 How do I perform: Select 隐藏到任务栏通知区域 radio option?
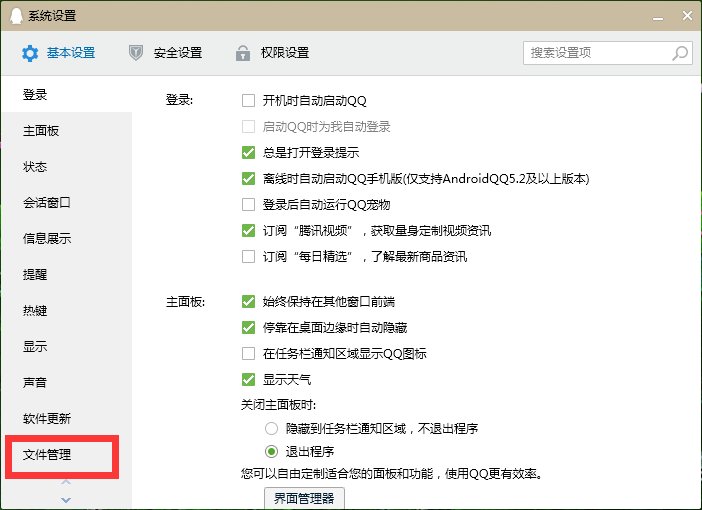(x=271, y=429)
